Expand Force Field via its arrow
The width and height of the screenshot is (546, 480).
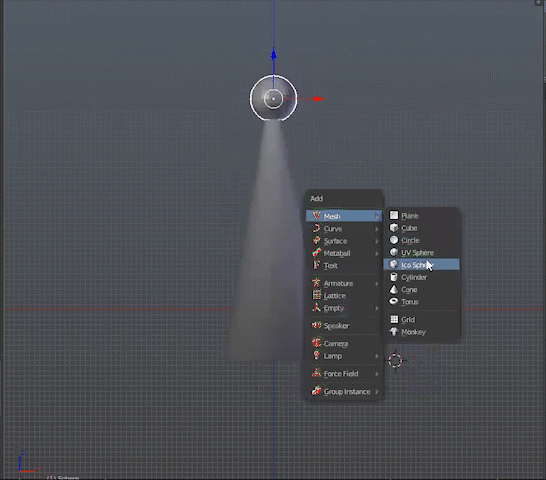click(377, 374)
